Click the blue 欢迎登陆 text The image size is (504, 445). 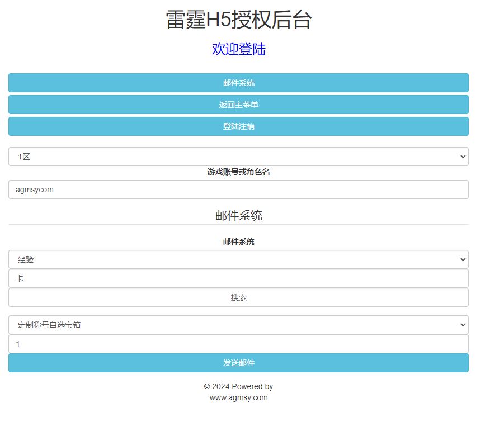pyautogui.click(x=238, y=49)
